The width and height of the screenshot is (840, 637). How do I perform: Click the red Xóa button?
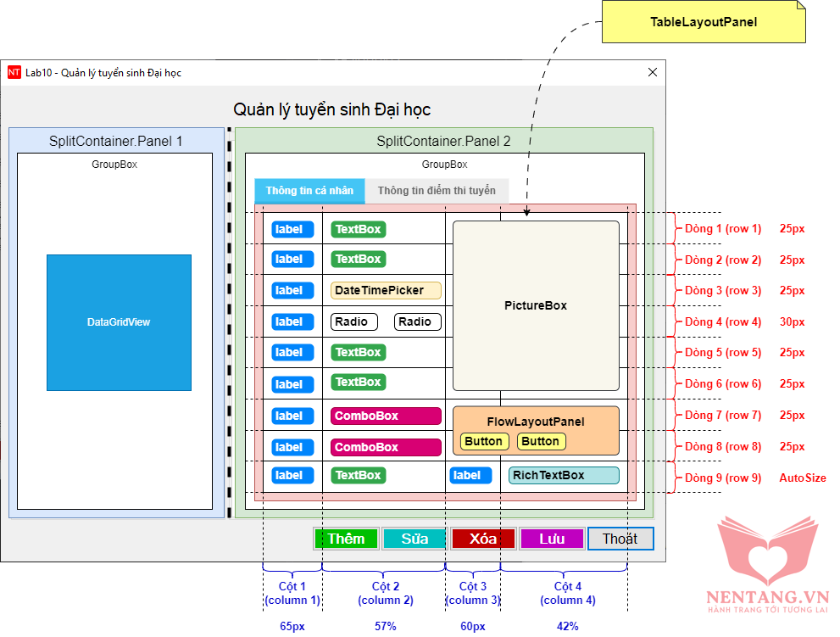(x=483, y=539)
